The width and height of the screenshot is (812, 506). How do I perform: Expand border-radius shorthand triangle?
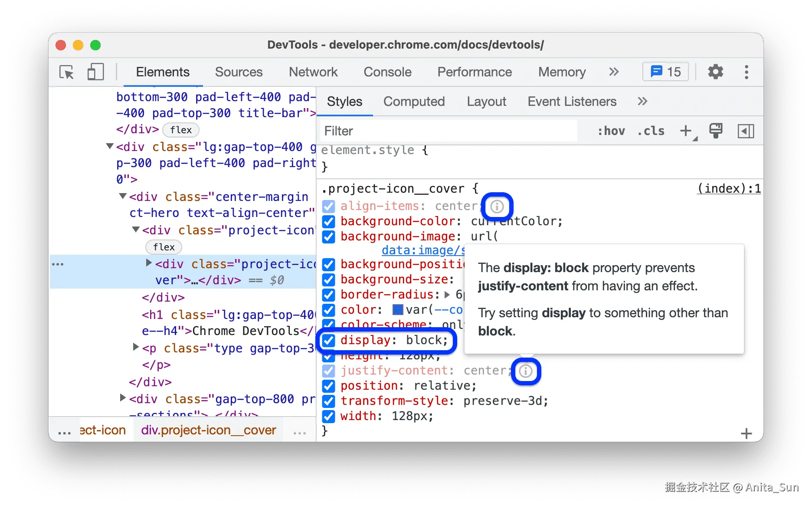pyautogui.click(x=447, y=295)
